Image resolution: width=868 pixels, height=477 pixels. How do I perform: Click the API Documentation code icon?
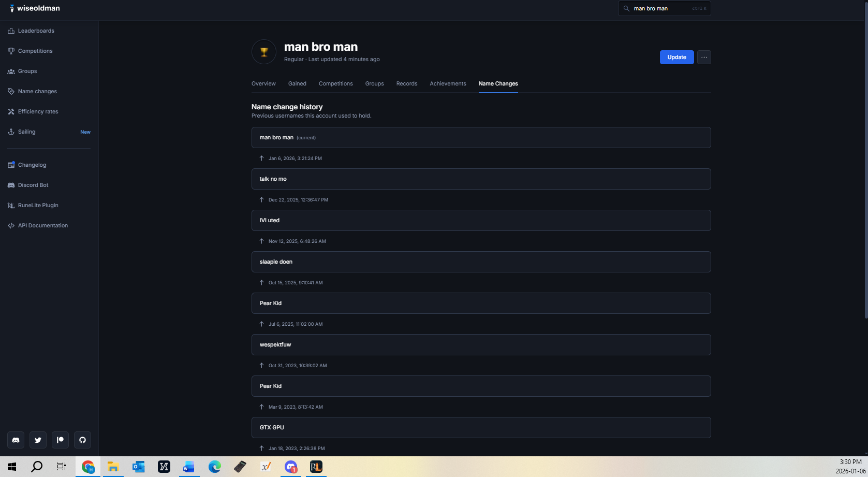pos(11,225)
